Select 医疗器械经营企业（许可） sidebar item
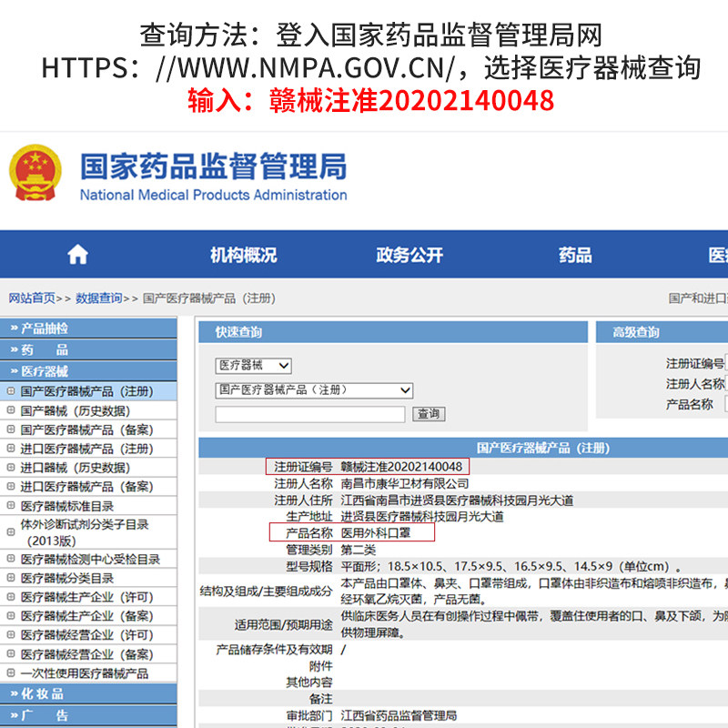The image size is (728, 728). coord(86,634)
